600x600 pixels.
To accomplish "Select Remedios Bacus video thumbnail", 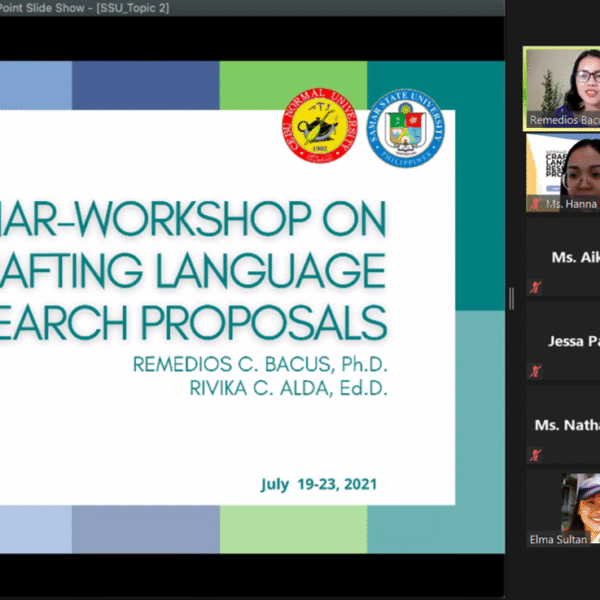I will (x=562, y=89).
